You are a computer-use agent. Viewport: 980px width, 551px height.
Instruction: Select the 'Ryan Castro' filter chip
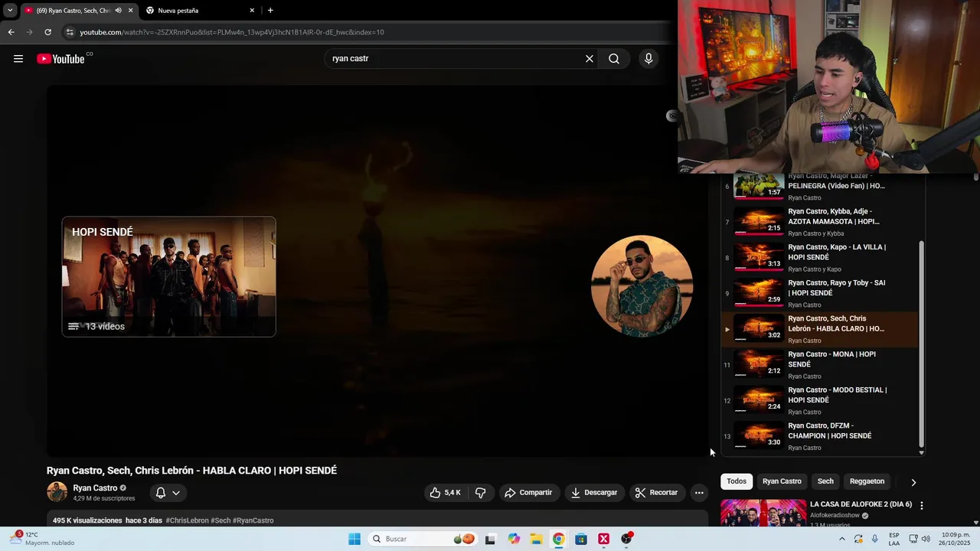click(782, 481)
